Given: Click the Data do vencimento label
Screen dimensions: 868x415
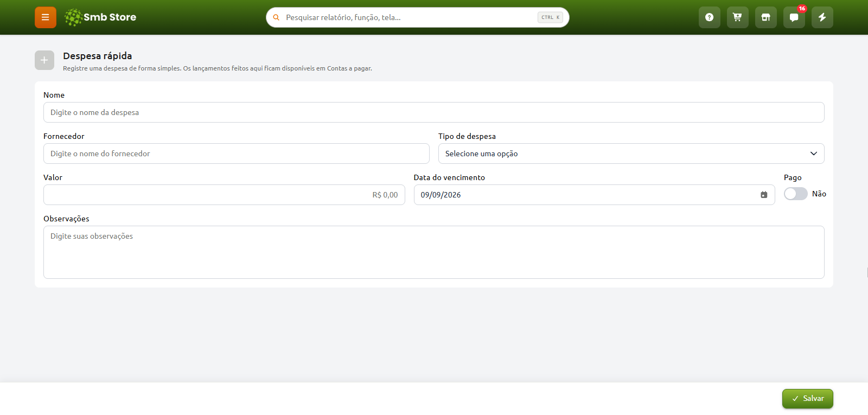Looking at the screenshot, I should pyautogui.click(x=450, y=177).
